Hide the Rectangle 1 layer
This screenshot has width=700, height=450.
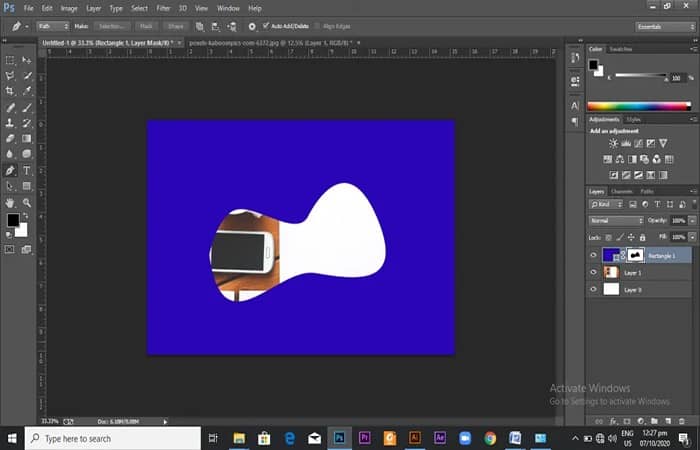click(593, 255)
